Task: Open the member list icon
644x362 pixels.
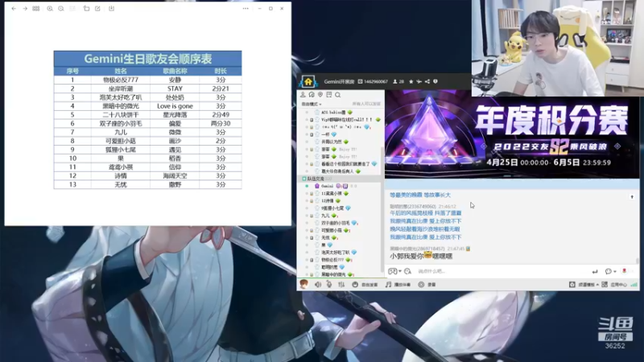Action: tap(303, 95)
